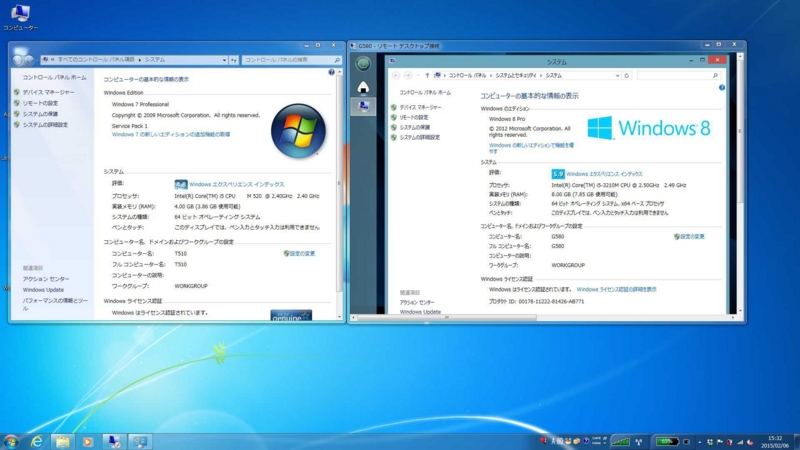Viewport: 800px width, 450px height.
Task: Click the Remote Desktop horizontal scrollbar thumb
Action: pos(447,317)
